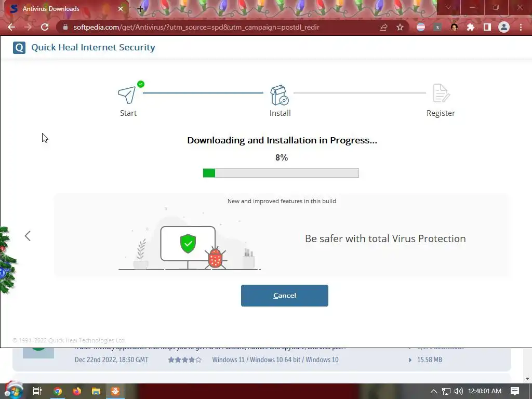Select the Start step paper plane icon

[127, 95]
